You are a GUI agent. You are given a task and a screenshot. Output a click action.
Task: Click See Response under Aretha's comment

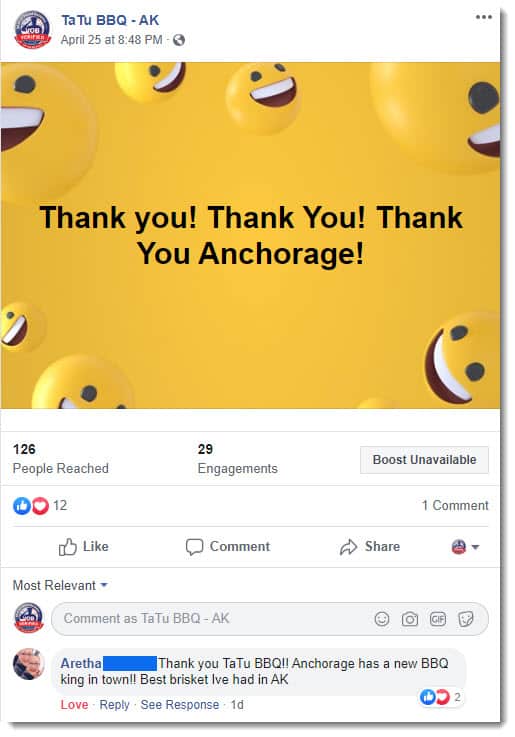(179, 705)
